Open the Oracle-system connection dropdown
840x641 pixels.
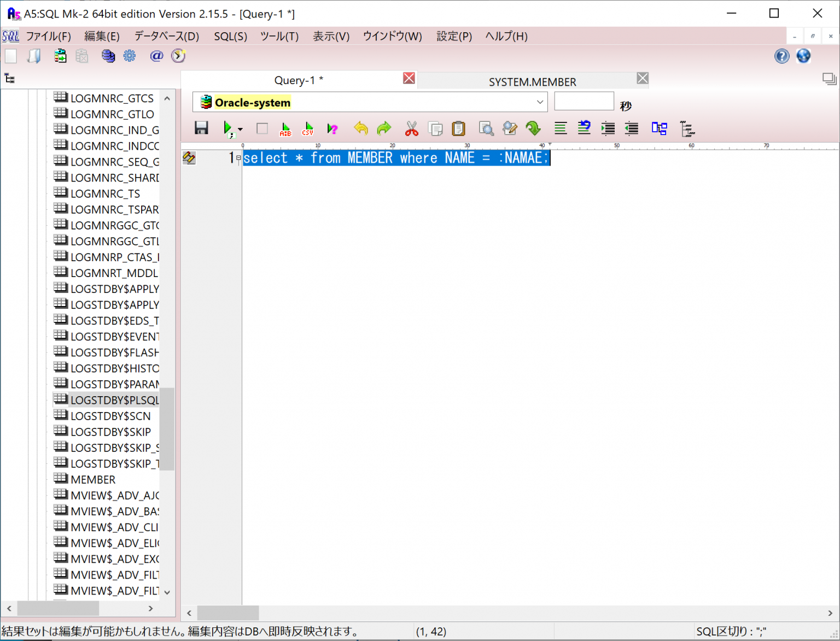click(539, 102)
